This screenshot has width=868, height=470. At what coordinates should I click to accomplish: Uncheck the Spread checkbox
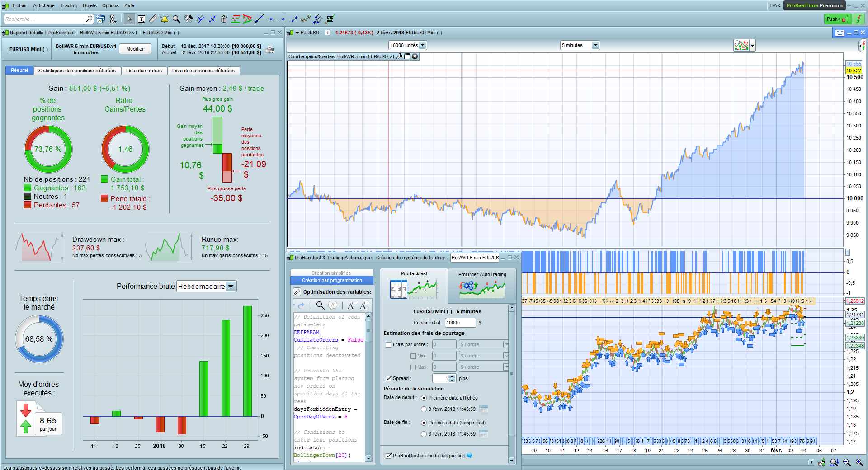pos(388,379)
